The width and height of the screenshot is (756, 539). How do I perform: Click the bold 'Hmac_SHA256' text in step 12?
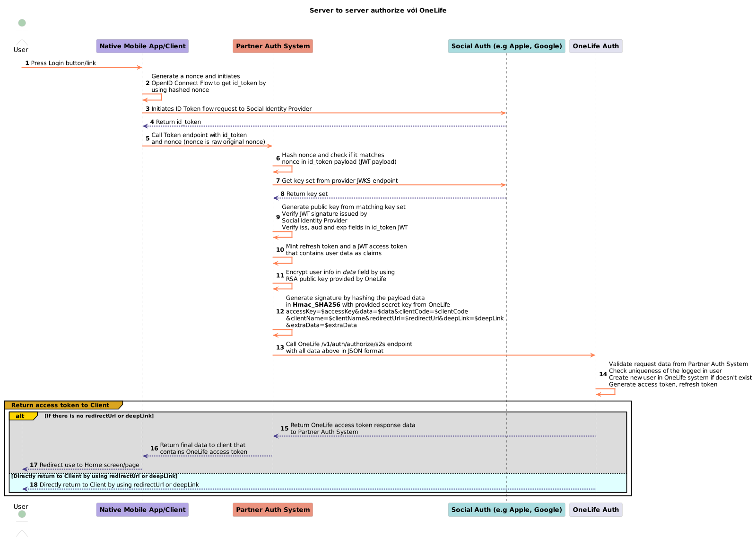coord(316,305)
